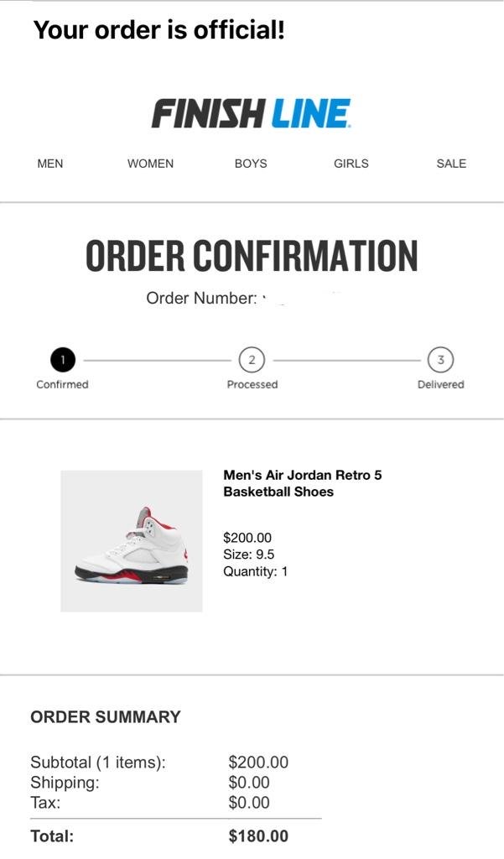Click the Processed status label
The height and width of the screenshot is (859, 504).
pos(252,384)
